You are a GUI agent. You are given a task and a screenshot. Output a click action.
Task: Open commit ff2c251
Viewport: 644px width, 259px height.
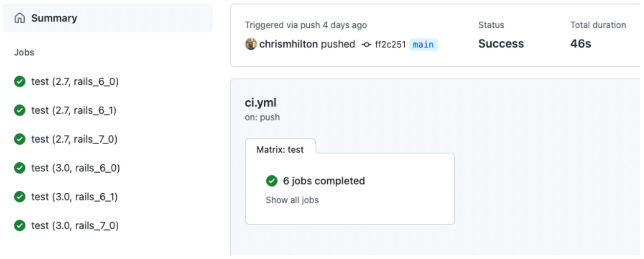pyautogui.click(x=390, y=44)
